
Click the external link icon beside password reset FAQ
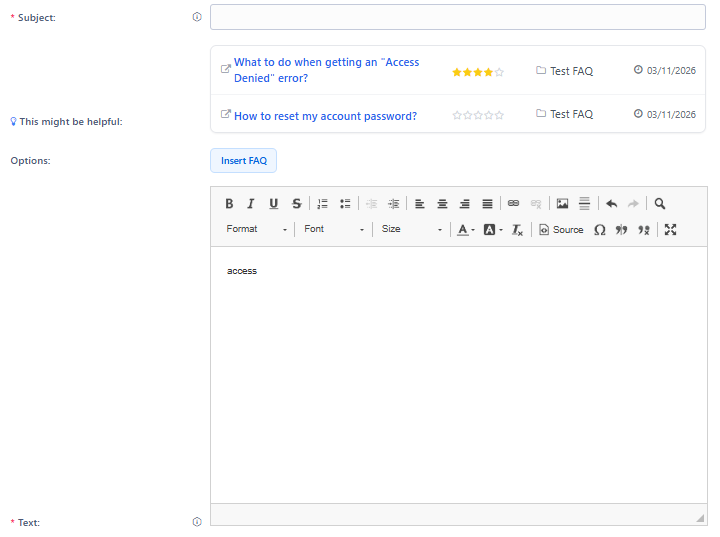point(225,113)
